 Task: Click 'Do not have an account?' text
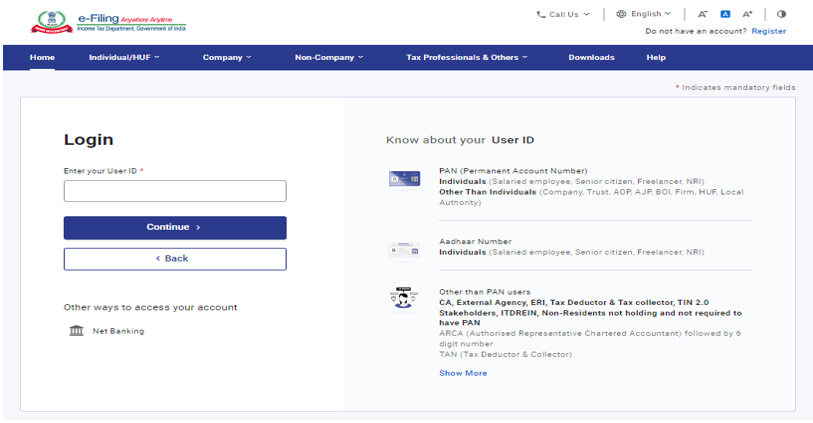click(x=696, y=31)
